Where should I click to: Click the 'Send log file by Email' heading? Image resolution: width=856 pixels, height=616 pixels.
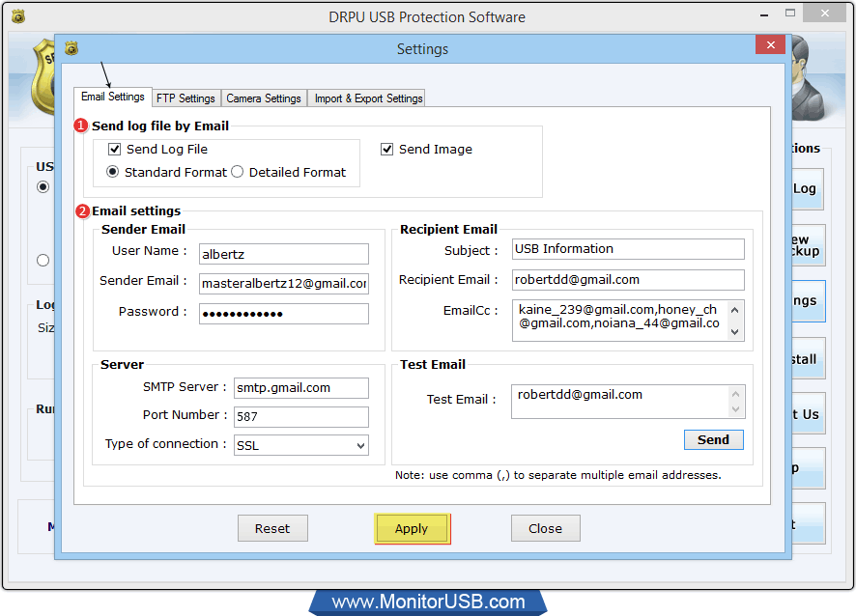(160, 126)
